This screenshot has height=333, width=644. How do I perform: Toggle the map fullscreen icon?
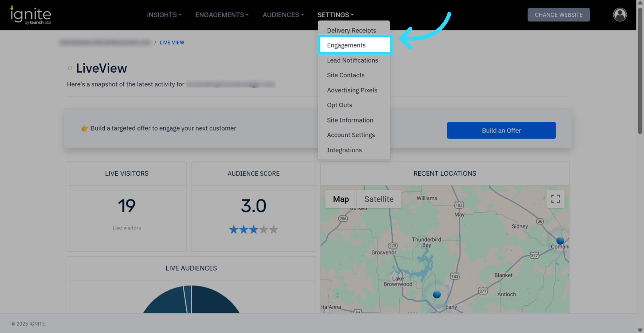[x=555, y=199]
